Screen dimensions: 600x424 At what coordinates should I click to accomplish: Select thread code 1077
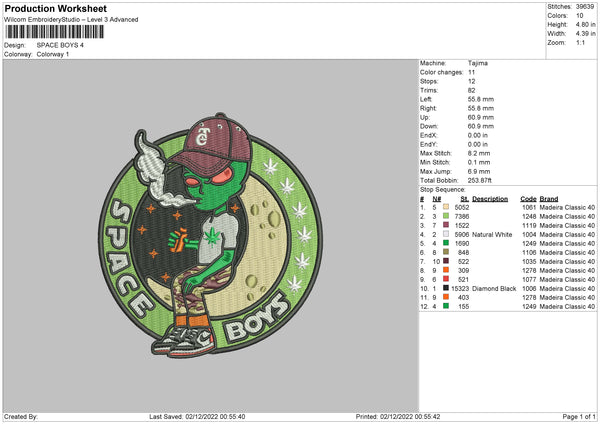click(529, 279)
